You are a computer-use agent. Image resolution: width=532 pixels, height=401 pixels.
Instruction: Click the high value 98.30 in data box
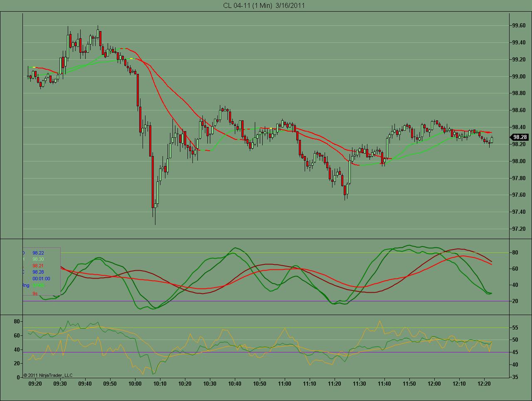(x=38, y=259)
